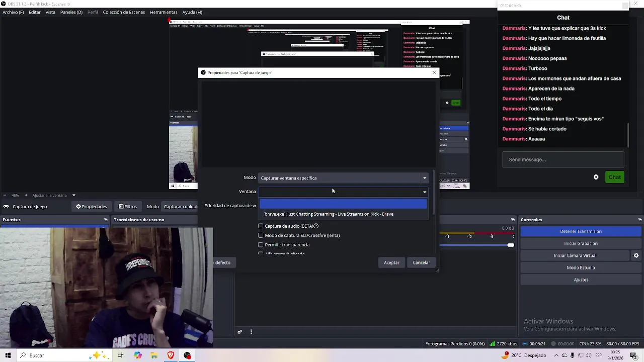Open the Ayuda (H) menu
Image resolution: width=644 pixels, height=362 pixels.
click(x=192, y=12)
